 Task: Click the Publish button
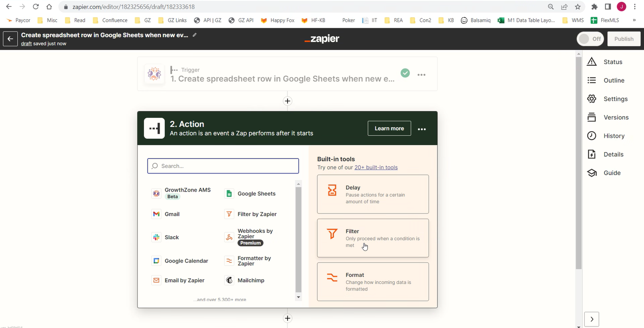click(624, 39)
